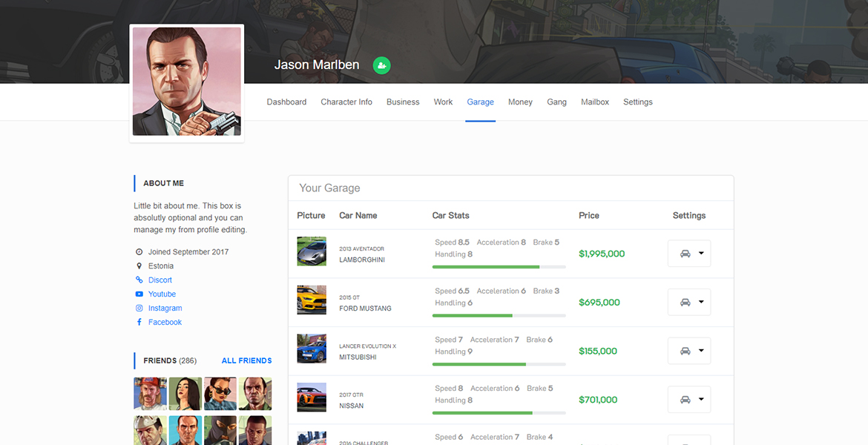Visit the Instagram link
This screenshot has width=868, height=445.
(165, 309)
